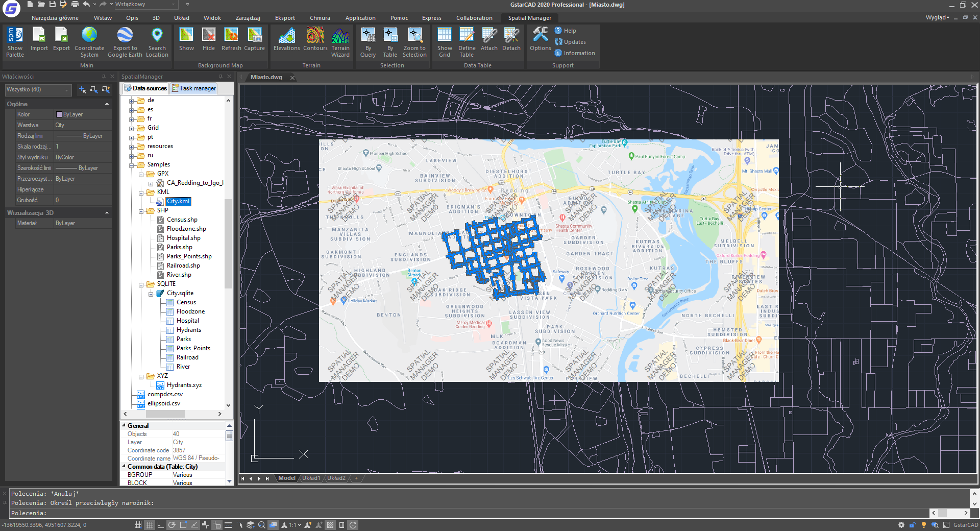Select the Search Location tool

click(157, 42)
